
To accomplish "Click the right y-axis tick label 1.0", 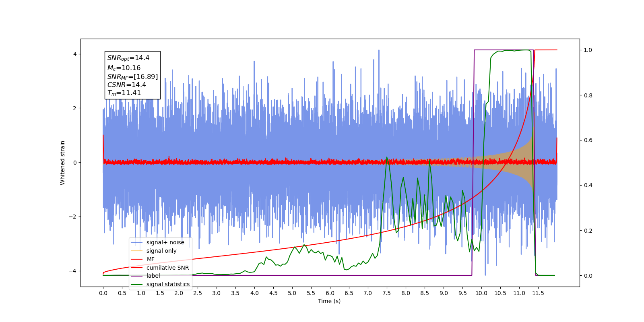I will (588, 50).
